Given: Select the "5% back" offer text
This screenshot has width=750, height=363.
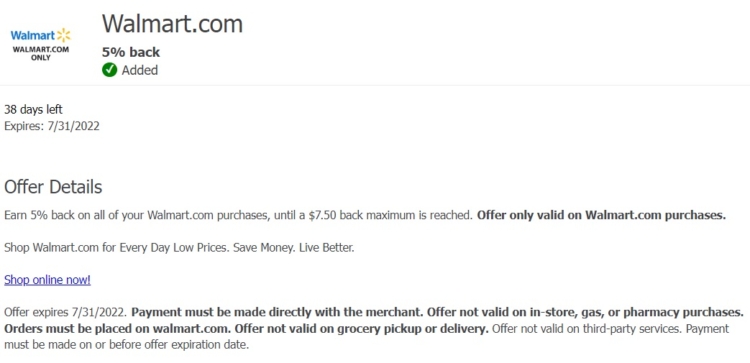Looking at the screenshot, I should click(x=131, y=52).
